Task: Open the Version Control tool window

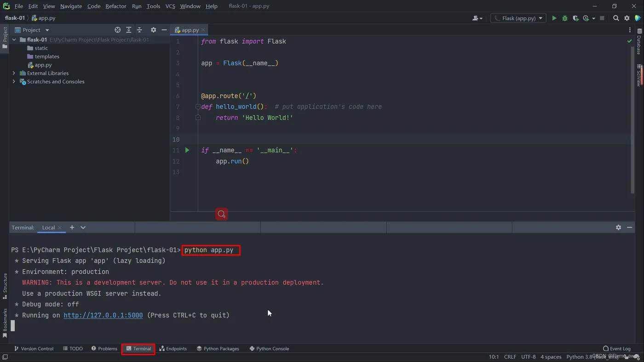Action: [34, 349]
